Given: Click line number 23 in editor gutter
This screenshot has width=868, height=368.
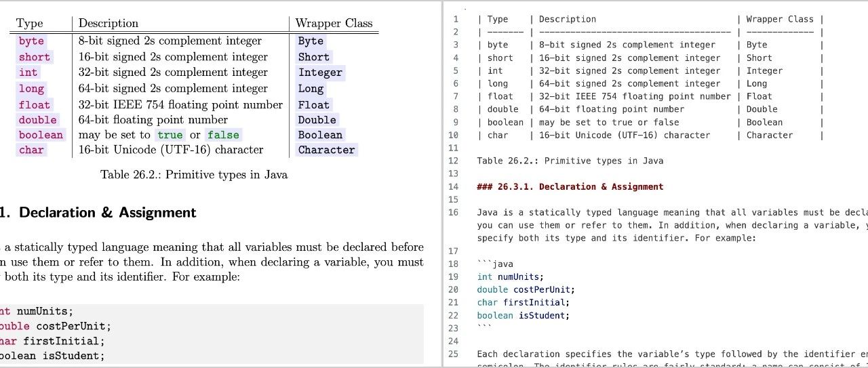Looking at the screenshot, I should click(x=454, y=328).
